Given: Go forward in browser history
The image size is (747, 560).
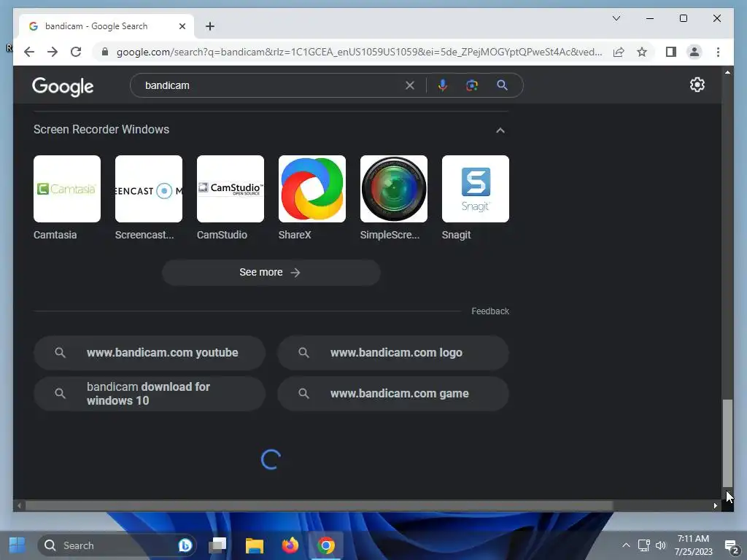Looking at the screenshot, I should (53, 52).
